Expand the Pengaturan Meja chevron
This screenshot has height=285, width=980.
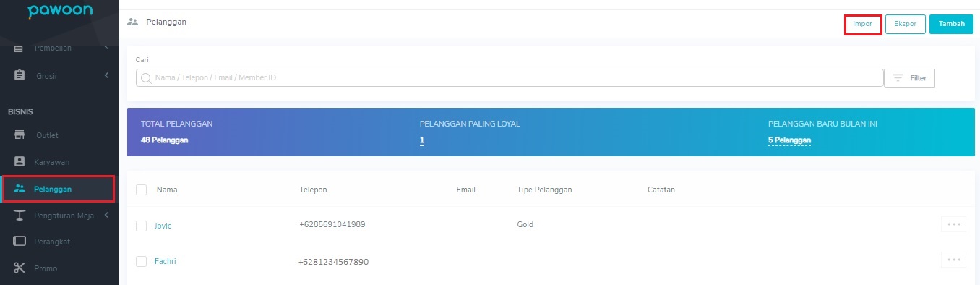(x=106, y=216)
